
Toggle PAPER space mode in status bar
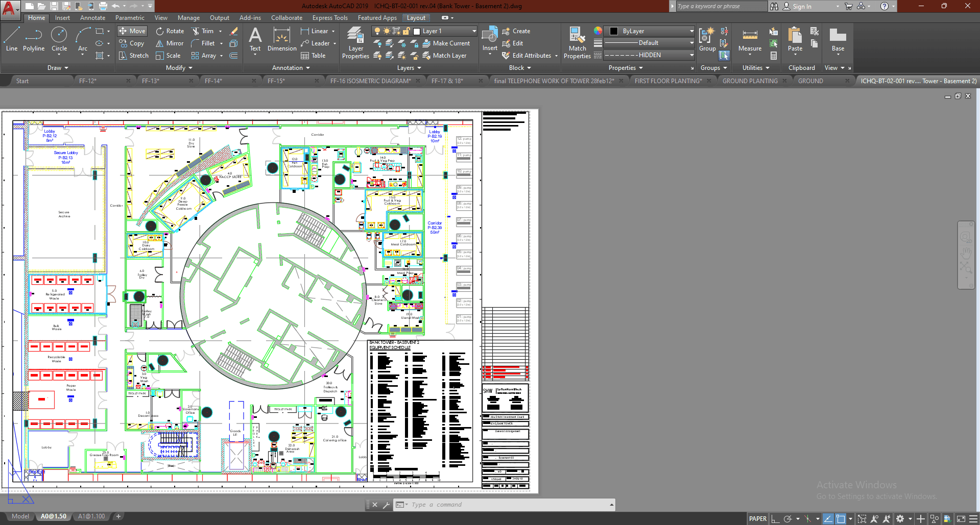pyautogui.click(x=757, y=518)
